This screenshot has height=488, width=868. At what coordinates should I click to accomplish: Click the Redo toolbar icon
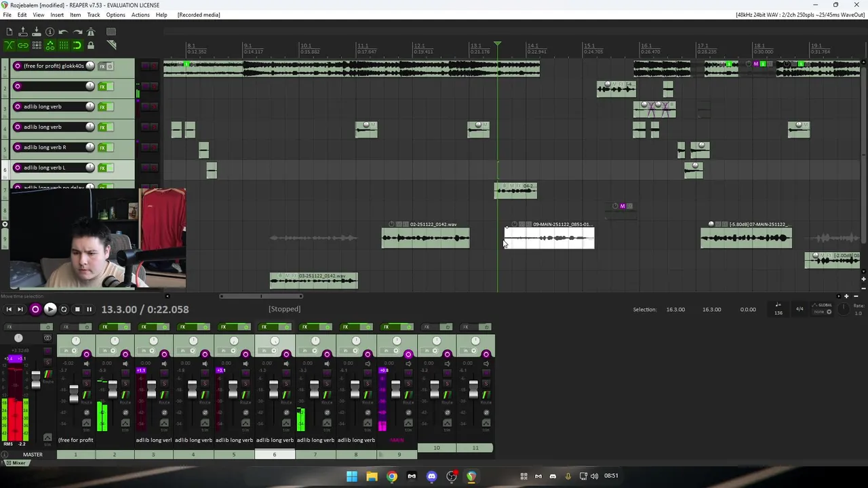pos(78,32)
